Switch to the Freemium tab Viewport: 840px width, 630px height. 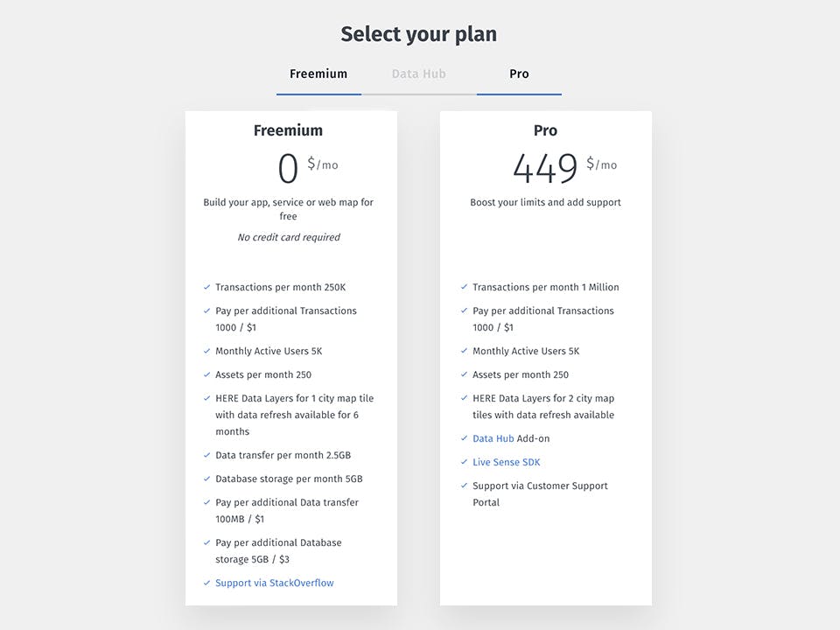click(318, 73)
